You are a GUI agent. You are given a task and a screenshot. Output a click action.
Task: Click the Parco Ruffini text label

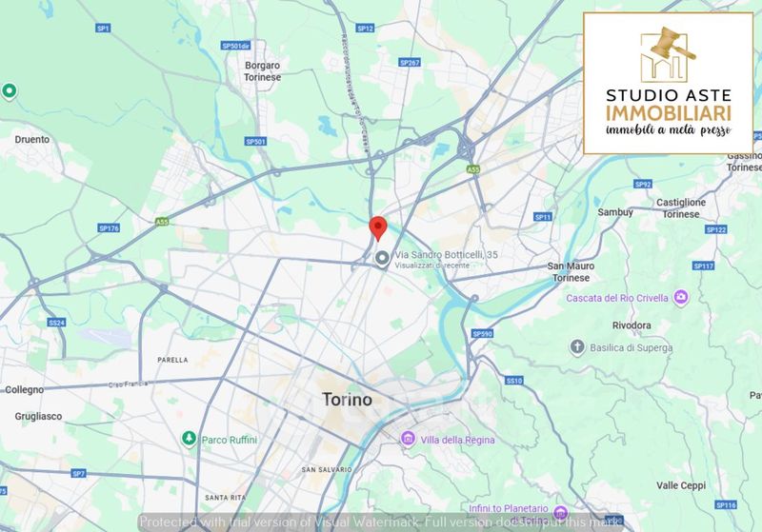(x=230, y=440)
